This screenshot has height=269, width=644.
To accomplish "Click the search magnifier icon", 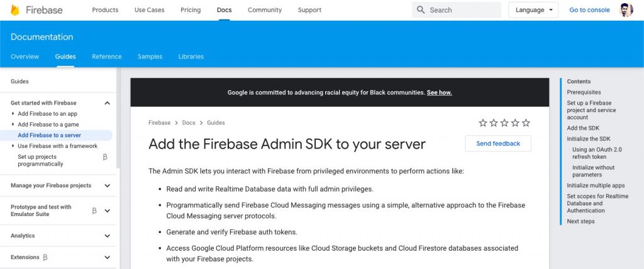I will tap(421, 10).
